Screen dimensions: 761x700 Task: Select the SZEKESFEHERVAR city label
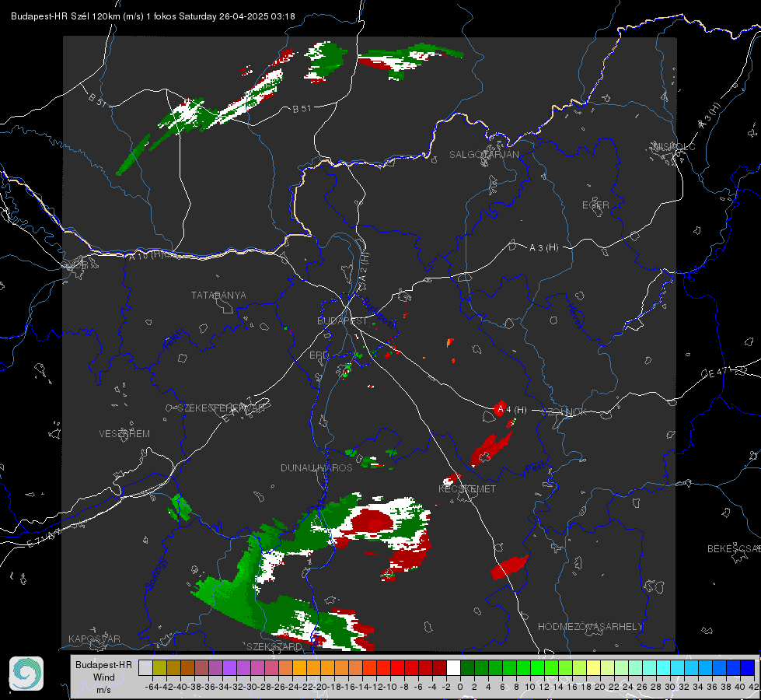click(223, 408)
